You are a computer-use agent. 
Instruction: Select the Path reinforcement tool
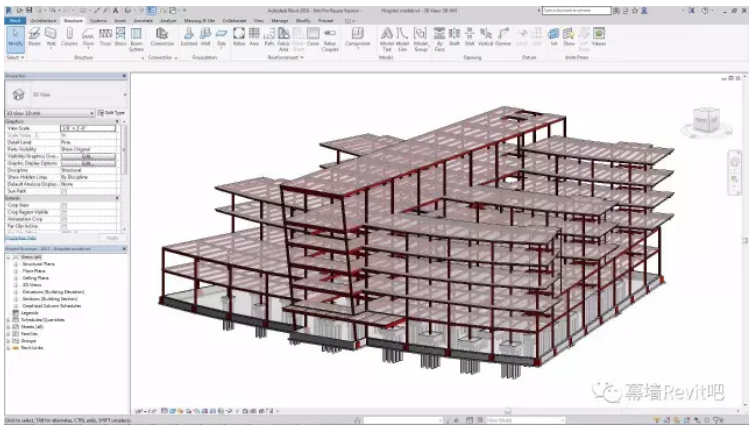tap(269, 37)
